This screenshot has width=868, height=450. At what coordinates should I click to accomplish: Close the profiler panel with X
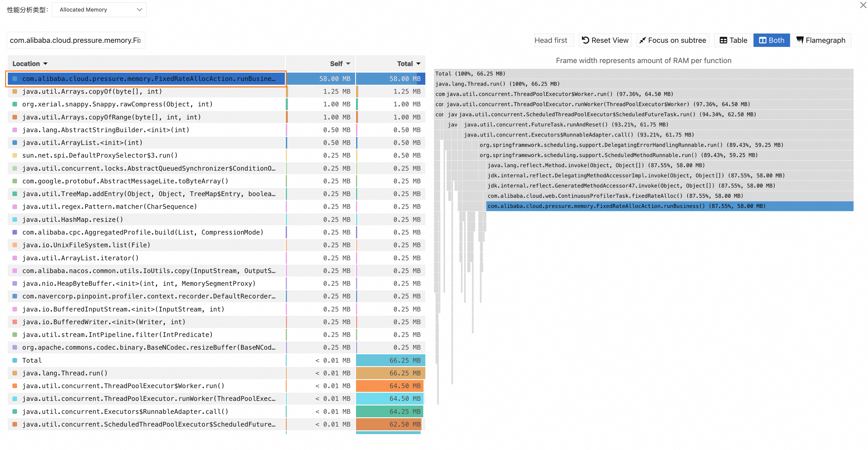[863, 5]
